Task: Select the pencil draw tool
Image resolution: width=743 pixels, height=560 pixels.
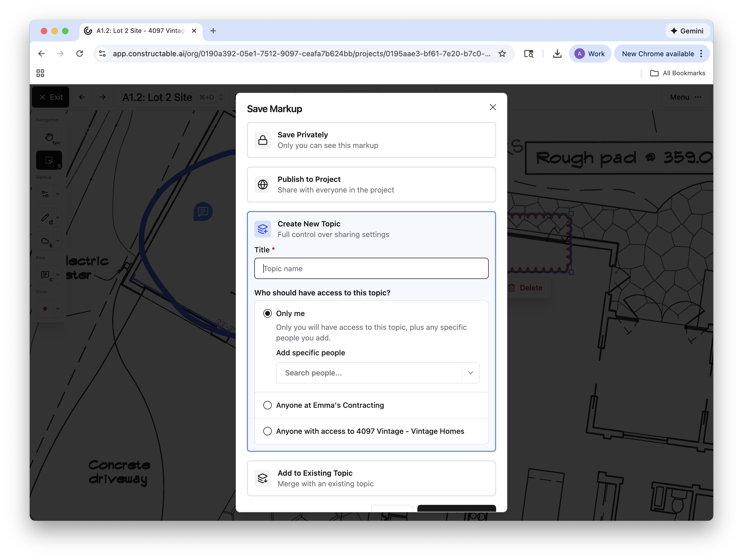Action: 45,218
